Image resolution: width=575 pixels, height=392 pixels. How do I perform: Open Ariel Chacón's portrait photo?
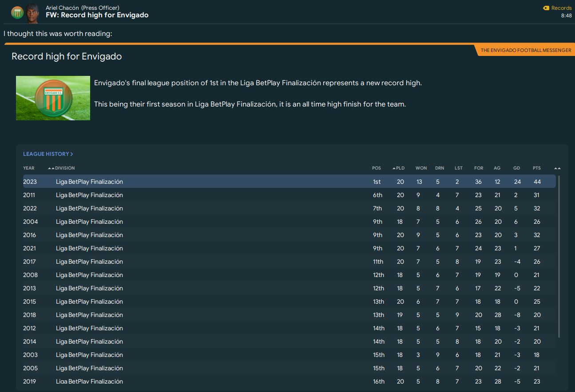pyautogui.click(x=32, y=12)
